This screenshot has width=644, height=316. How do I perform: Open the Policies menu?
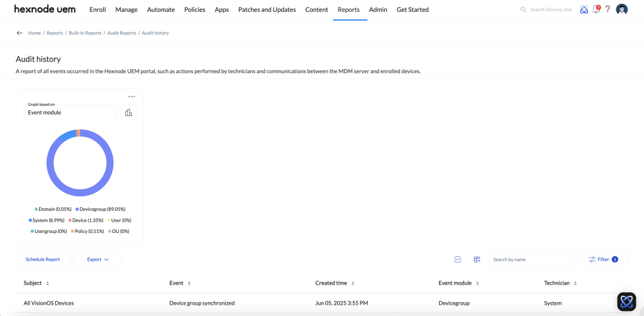coord(194,9)
